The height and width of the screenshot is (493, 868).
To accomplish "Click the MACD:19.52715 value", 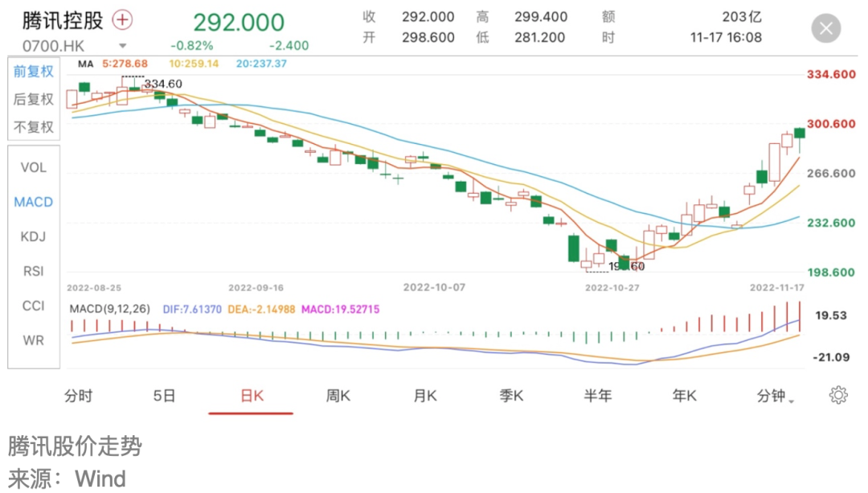I will [341, 309].
